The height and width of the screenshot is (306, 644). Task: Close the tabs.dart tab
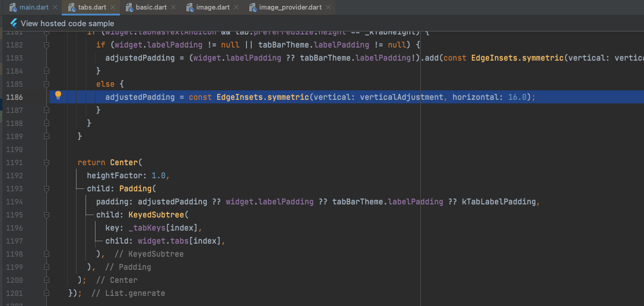(113, 7)
